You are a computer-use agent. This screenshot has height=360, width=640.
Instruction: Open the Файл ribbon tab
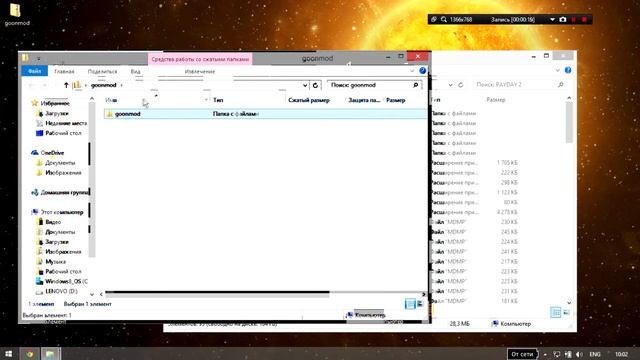35,71
